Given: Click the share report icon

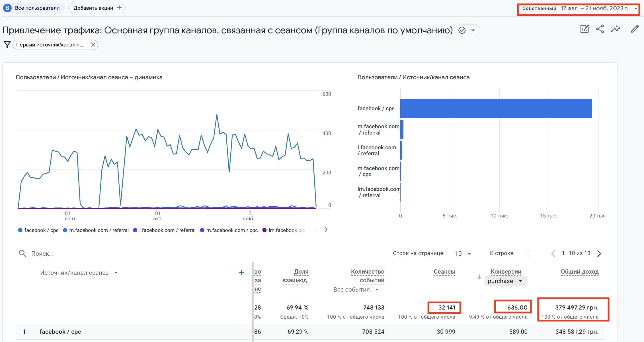Looking at the screenshot, I should point(600,29).
